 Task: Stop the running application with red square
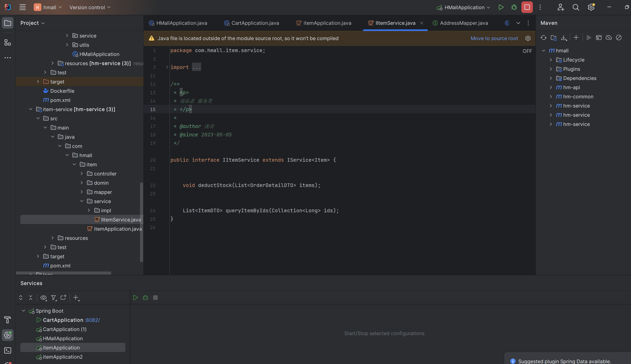point(527,7)
